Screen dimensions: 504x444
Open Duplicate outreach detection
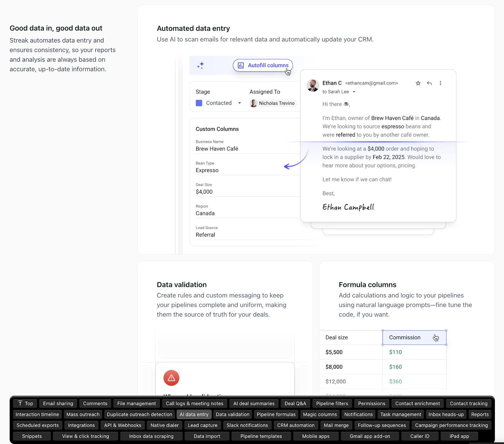pos(139,414)
